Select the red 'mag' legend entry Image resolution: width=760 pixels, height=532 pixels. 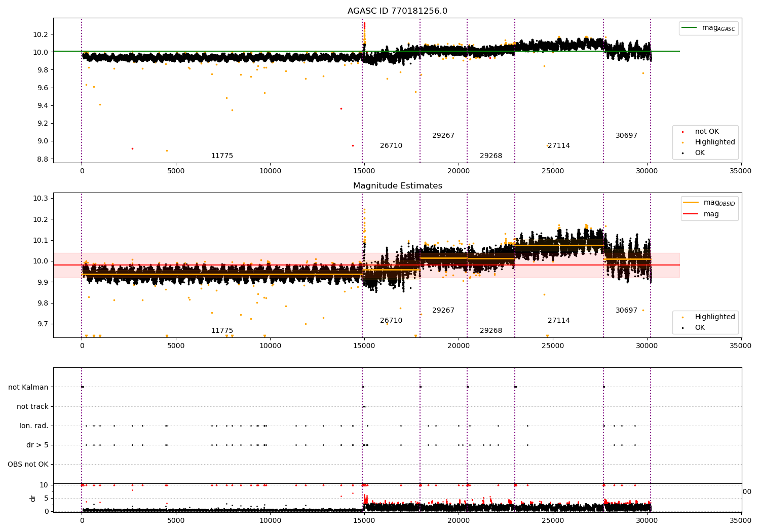pyautogui.click(x=701, y=214)
